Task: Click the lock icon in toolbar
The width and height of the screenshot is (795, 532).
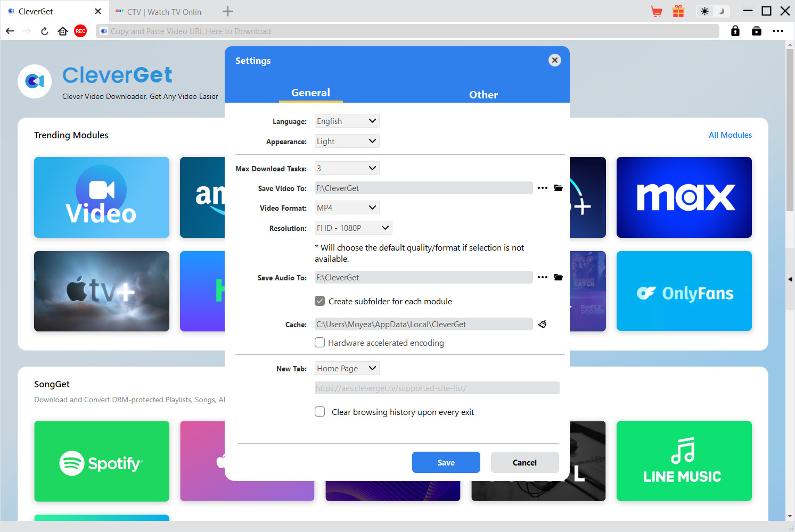Action: (735, 31)
